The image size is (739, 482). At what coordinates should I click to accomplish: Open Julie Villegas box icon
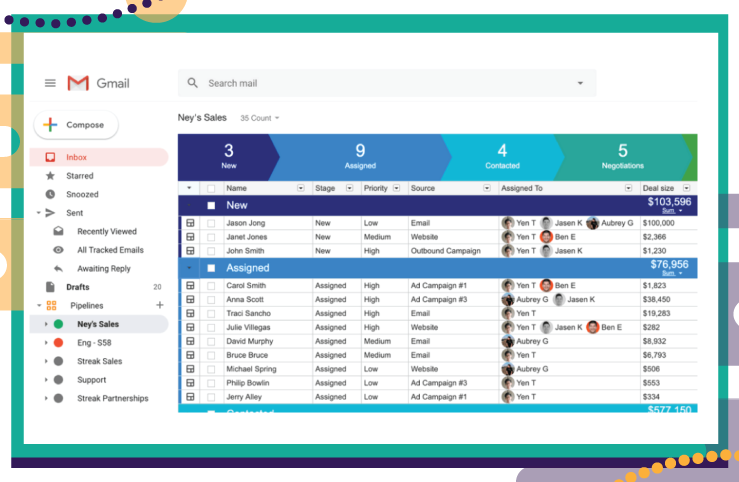click(190, 327)
